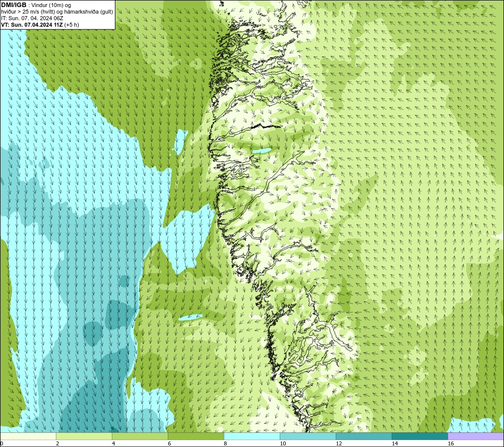
Task: Click the 8–10 m/s light cyan swatch
Action: (252, 436)
